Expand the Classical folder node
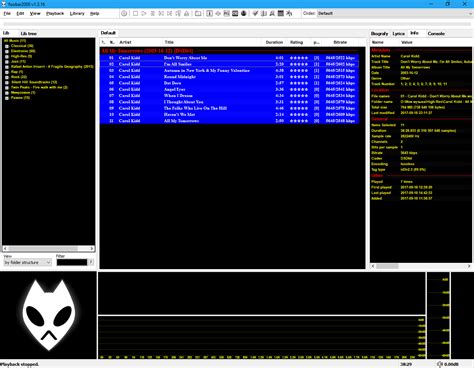This screenshot has width=474, height=368. coord(7,46)
